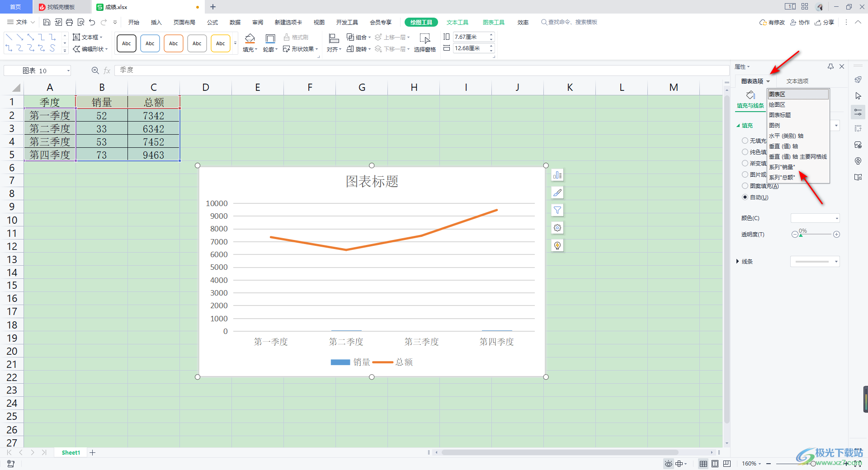Open the 图表工具 chart tools tab

[x=494, y=22]
